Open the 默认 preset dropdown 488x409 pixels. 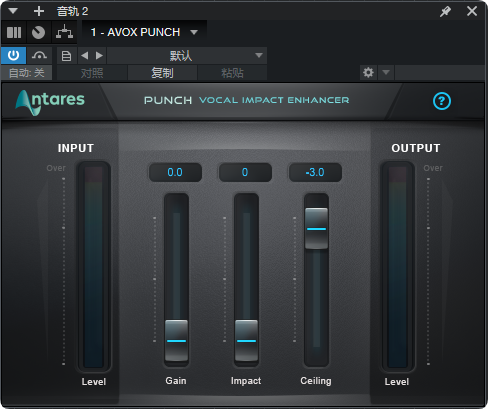point(187,56)
